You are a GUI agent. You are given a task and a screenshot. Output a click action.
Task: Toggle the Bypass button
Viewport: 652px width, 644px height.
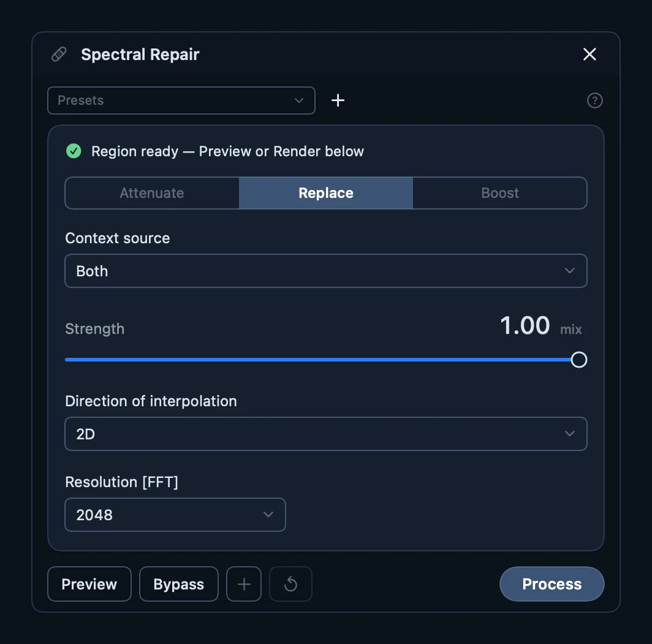(179, 584)
